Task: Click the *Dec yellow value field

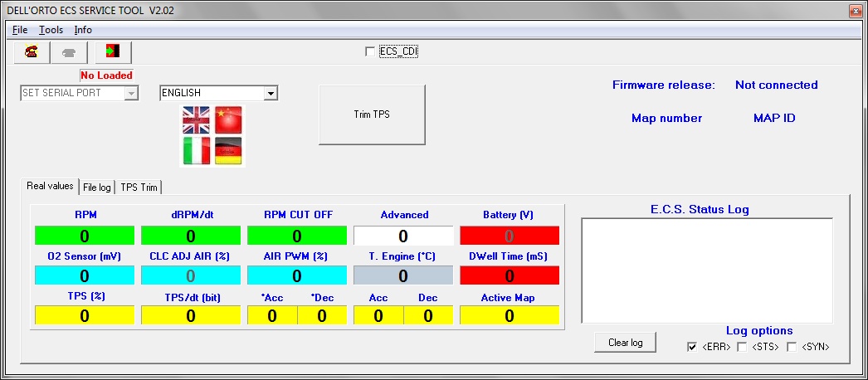Action: pos(322,315)
